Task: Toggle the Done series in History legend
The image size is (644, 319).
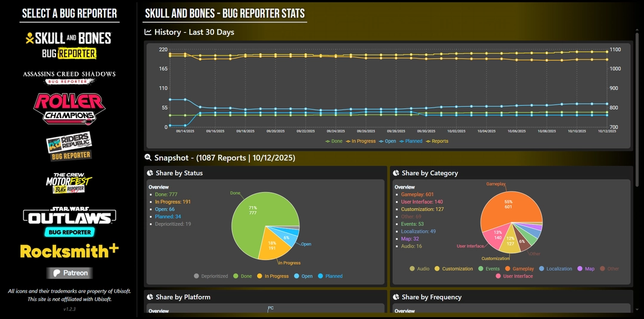Action: click(334, 141)
